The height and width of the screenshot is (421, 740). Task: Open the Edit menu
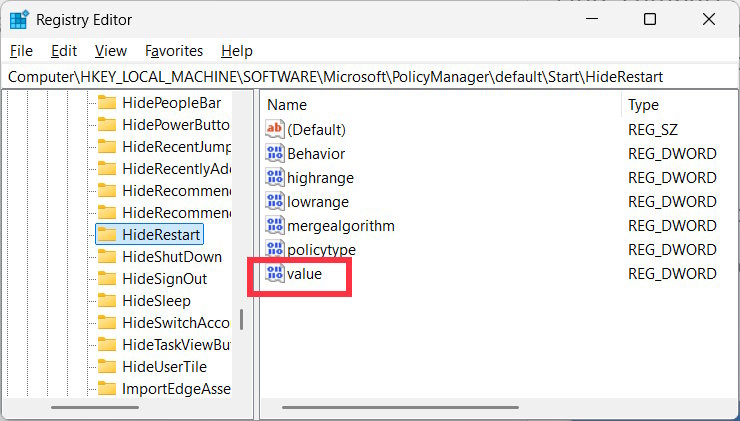coord(64,51)
